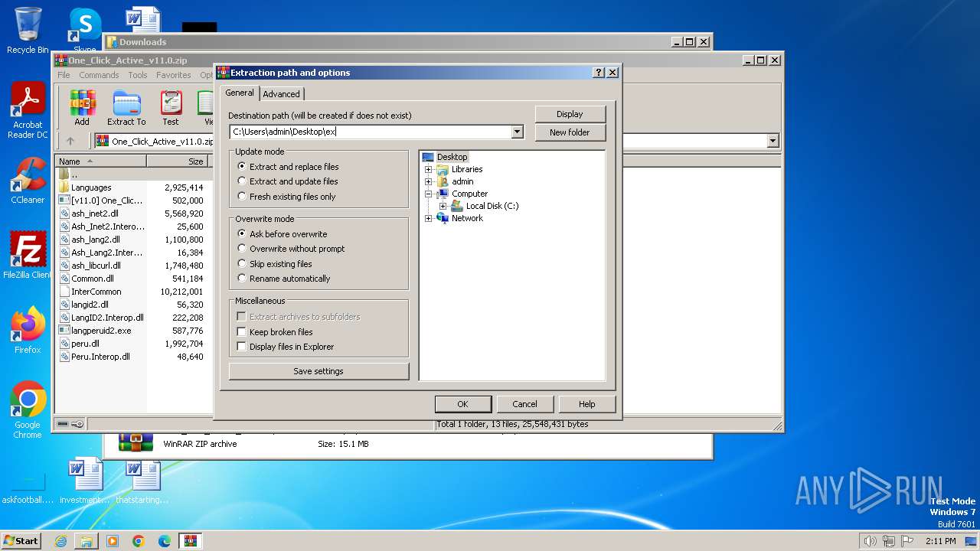
Task: Open the Skype desktop shortcut
Action: [x=84, y=28]
